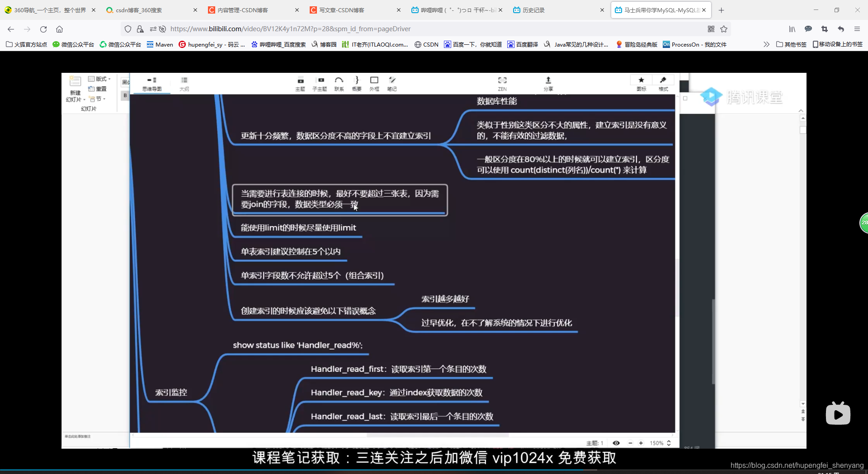The height and width of the screenshot is (474, 868).
Task: Enter ZEN focus mode
Action: pyautogui.click(x=502, y=83)
